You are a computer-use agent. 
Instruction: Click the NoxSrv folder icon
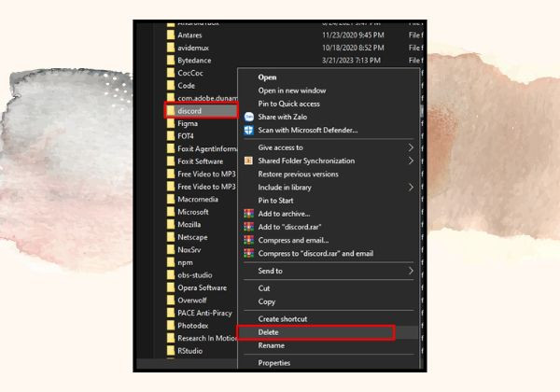[171, 249]
